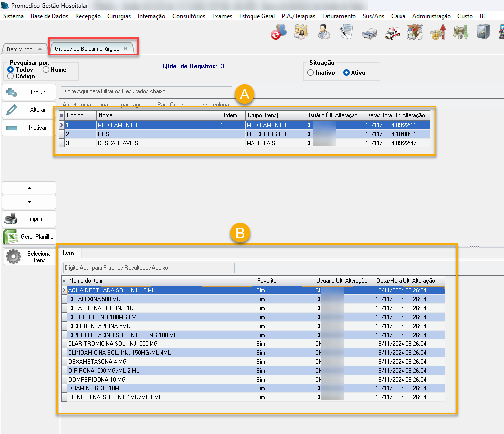Click the hospital bed icon
Image resolution: width=504 pixels, height=434 pixels.
pyautogui.click(x=369, y=33)
